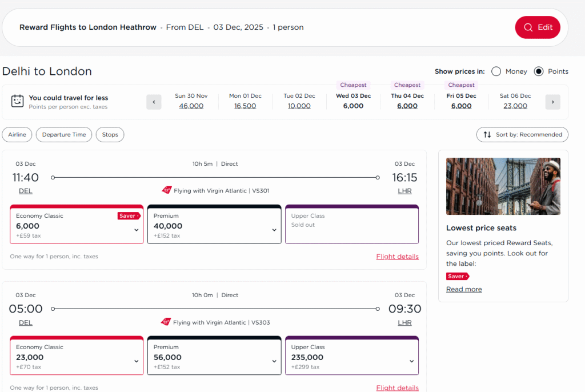Click the lowest price seats promo image
The image size is (585, 392).
(503, 186)
